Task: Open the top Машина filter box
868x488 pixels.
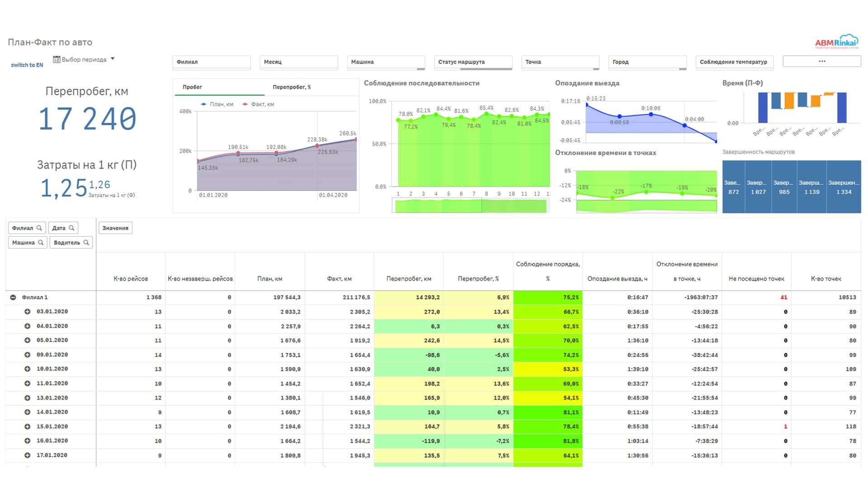Action: [x=386, y=62]
